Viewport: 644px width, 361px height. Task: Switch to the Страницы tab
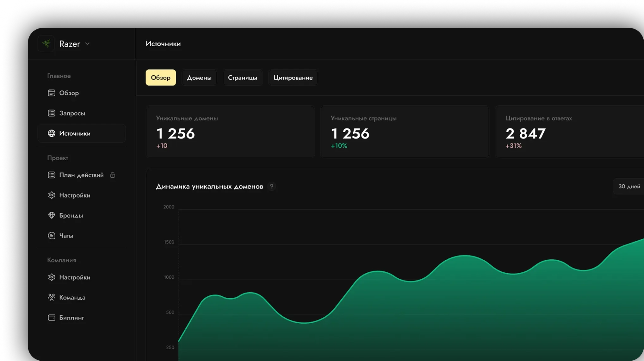point(243,78)
